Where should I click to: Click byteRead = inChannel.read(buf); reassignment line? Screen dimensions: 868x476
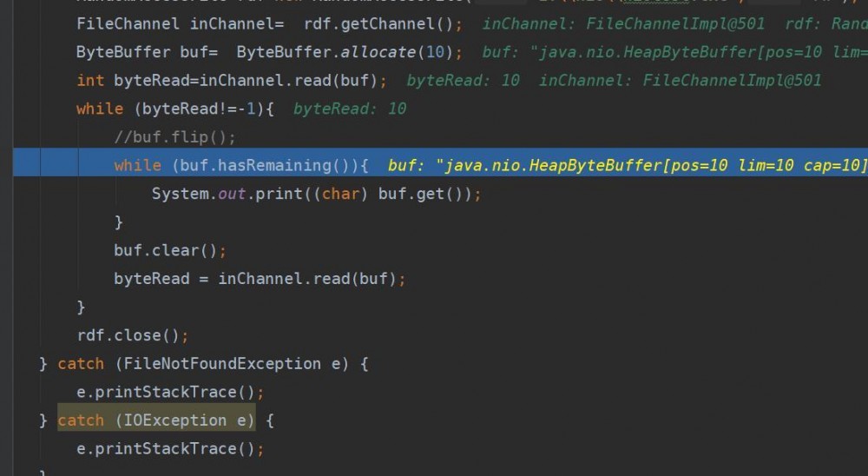coord(260,279)
